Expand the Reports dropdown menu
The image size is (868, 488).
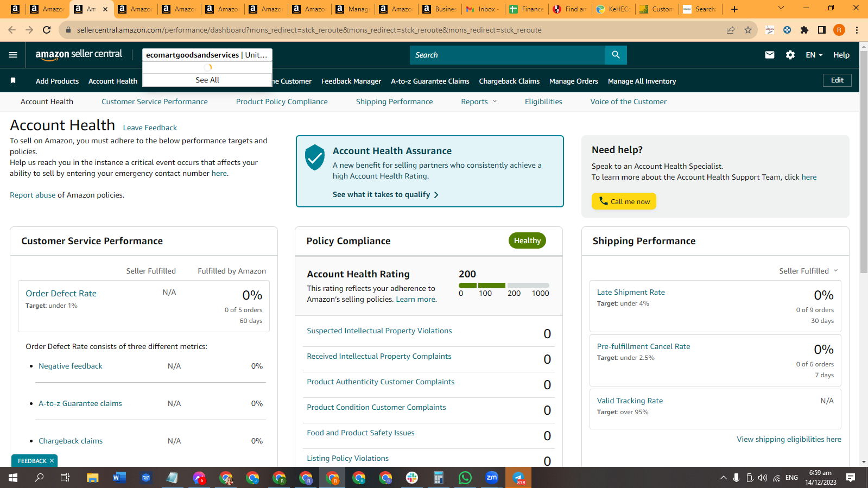coord(479,102)
